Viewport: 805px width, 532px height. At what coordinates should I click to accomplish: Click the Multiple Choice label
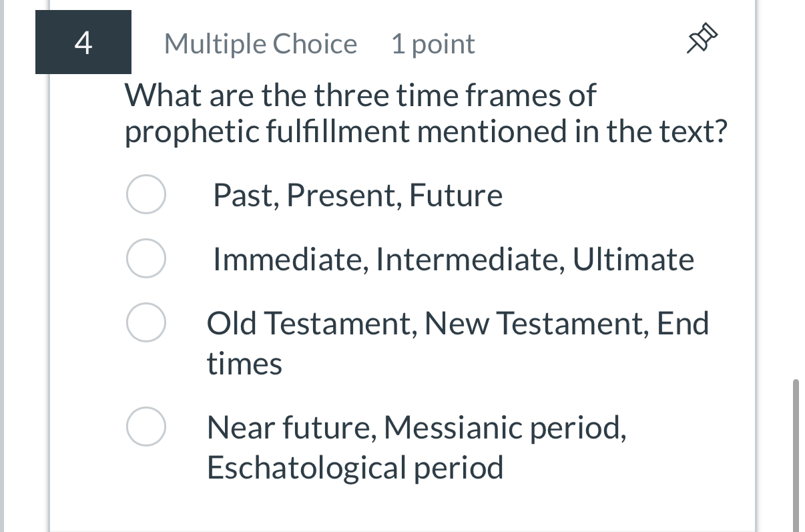[260, 43]
